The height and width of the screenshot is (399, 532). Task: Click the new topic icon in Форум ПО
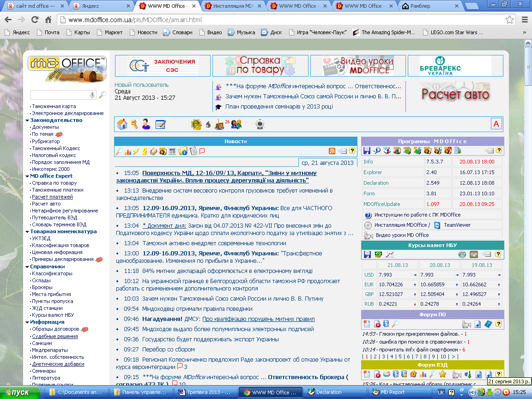point(367,324)
